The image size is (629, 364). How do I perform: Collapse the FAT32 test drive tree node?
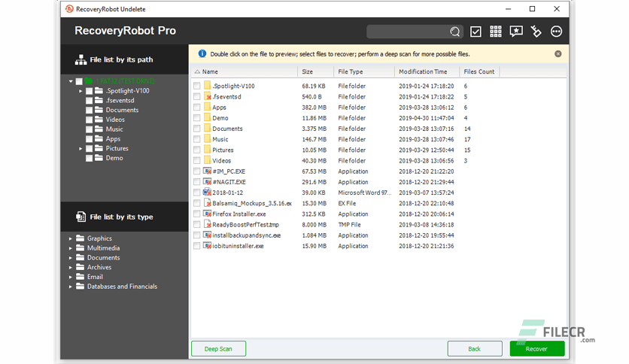[71, 81]
